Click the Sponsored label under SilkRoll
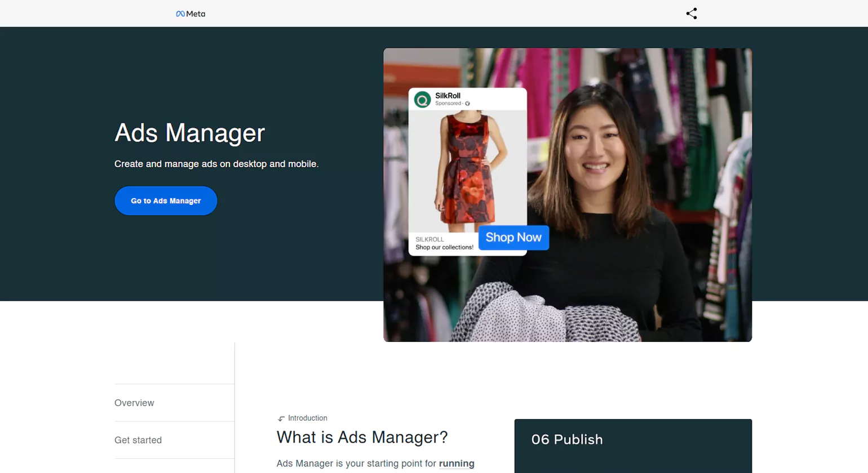Image resolution: width=868 pixels, height=473 pixels. coord(448,104)
